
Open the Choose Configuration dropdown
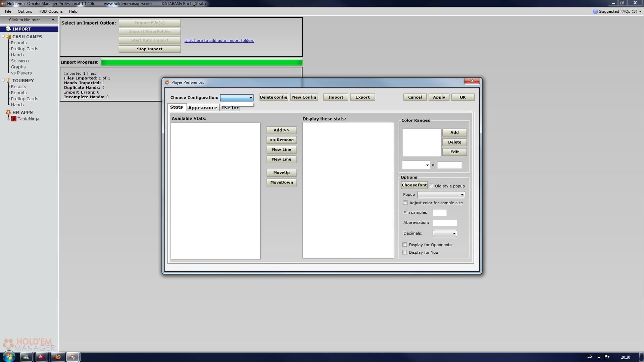[x=237, y=98]
